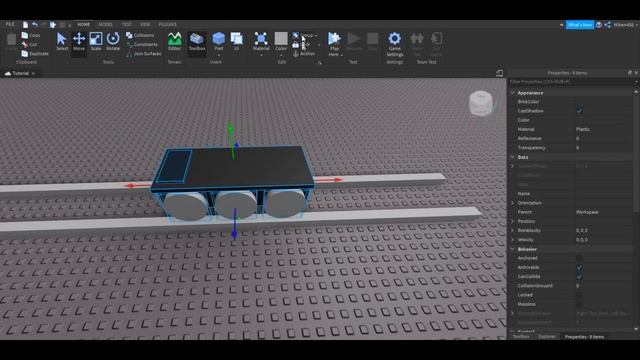Click the Play Here button icon
This screenshot has width=640, height=360.
coord(334,39)
